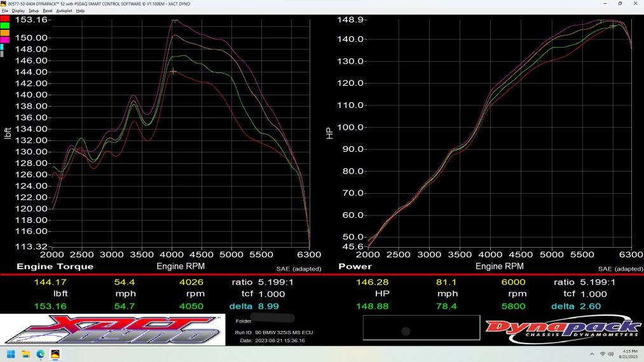644x362 pixels.
Task: Click the orange run color swatch
Action: pos(4,33)
